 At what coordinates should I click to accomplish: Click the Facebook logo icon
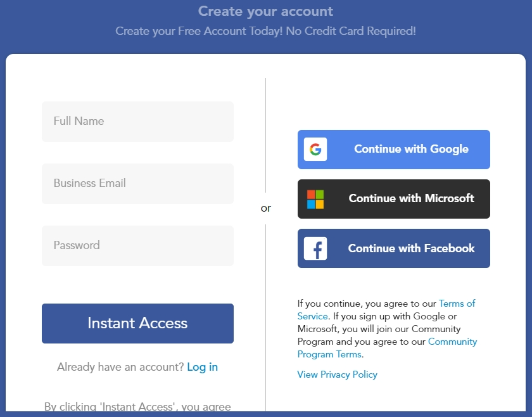pos(315,248)
